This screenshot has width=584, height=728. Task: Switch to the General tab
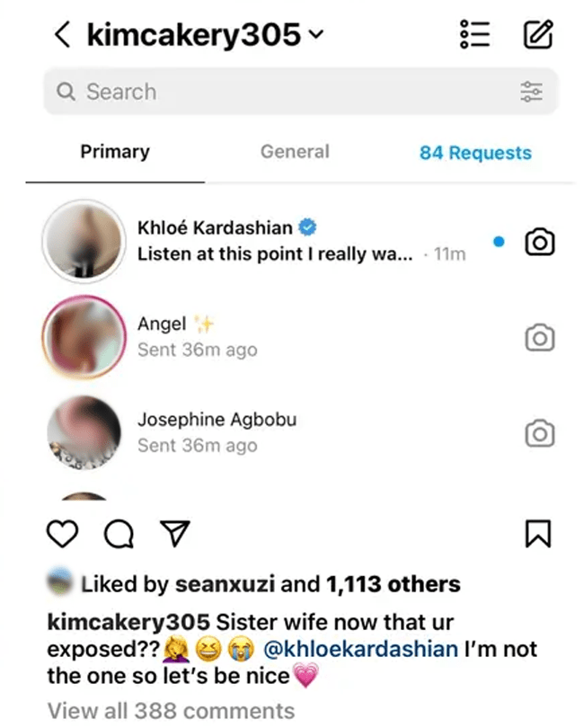click(x=295, y=153)
